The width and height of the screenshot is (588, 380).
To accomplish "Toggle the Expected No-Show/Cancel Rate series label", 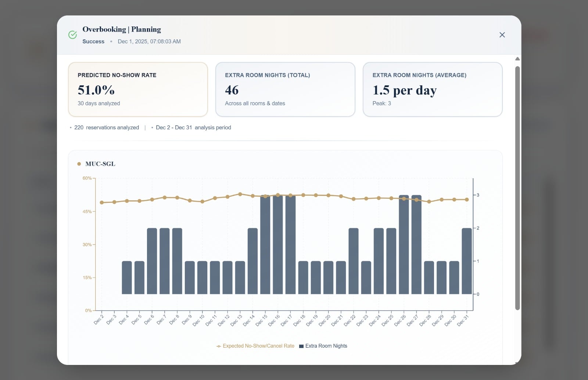I will click(258, 346).
